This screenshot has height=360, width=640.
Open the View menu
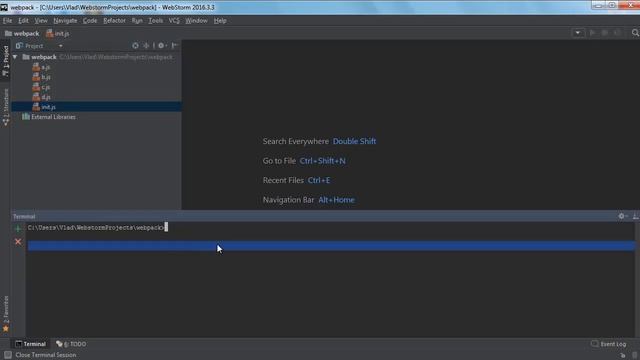pyautogui.click(x=41, y=20)
